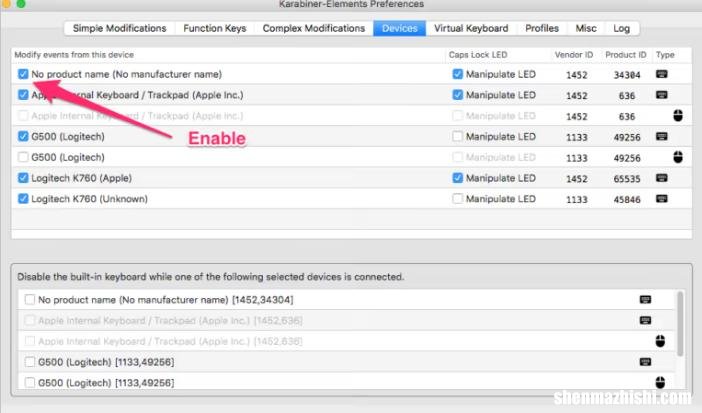
Task: Enable Manipulate LED for Logitech K760 (Unknown)
Action: tap(457, 198)
